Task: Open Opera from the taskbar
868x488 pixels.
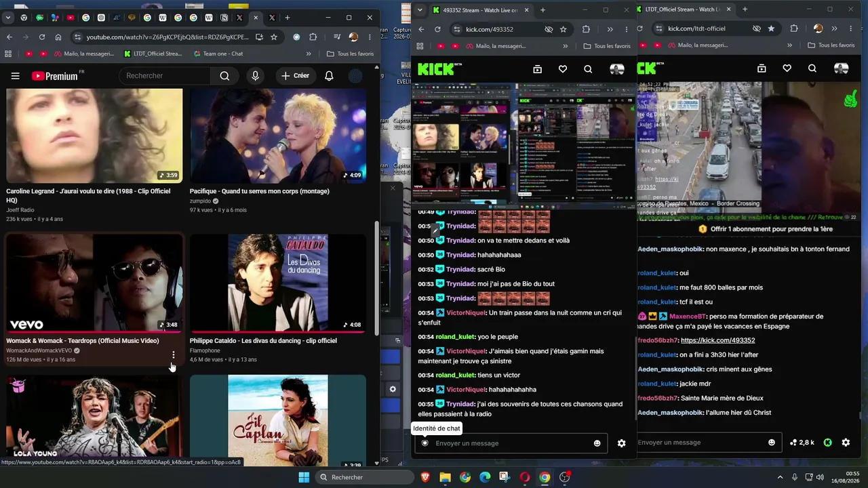Action: (525, 477)
